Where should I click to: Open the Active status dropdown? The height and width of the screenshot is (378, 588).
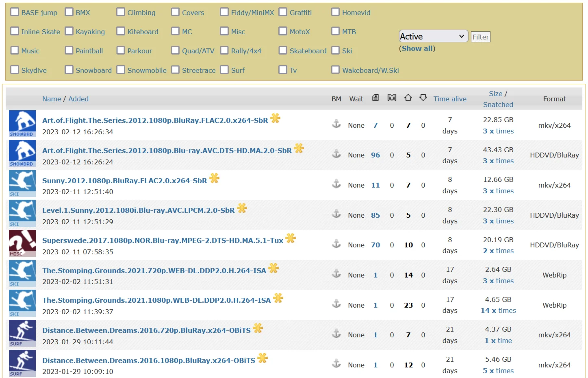pyautogui.click(x=433, y=36)
